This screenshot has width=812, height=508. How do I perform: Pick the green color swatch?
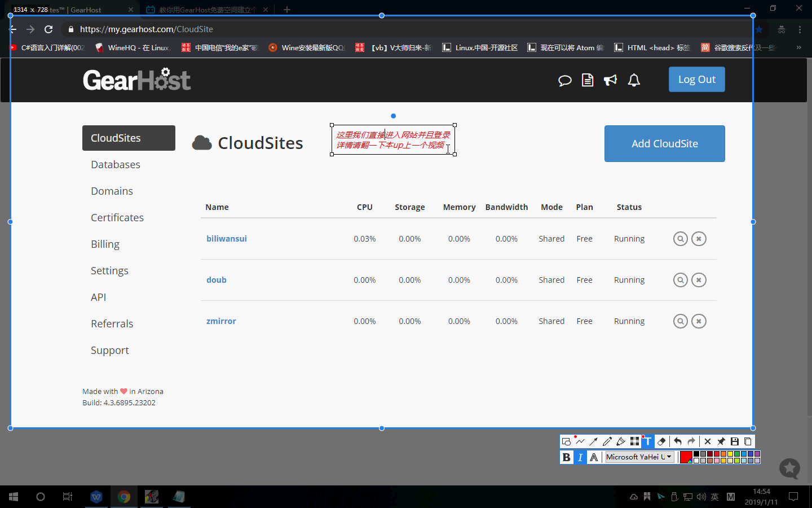click(x=737, y=454)
